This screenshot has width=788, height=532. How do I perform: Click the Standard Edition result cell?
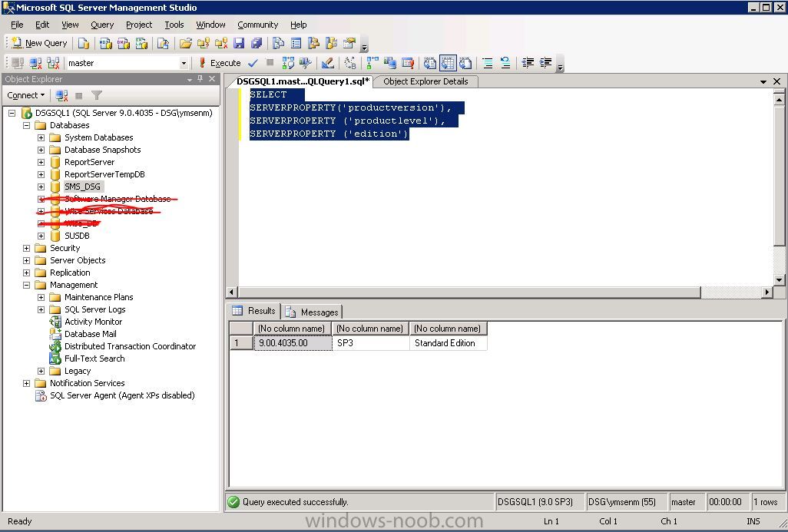[448, 343]
